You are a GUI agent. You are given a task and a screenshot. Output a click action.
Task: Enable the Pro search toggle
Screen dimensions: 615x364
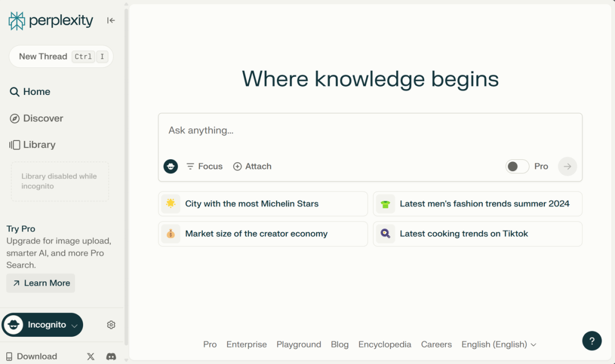(517, 166)
